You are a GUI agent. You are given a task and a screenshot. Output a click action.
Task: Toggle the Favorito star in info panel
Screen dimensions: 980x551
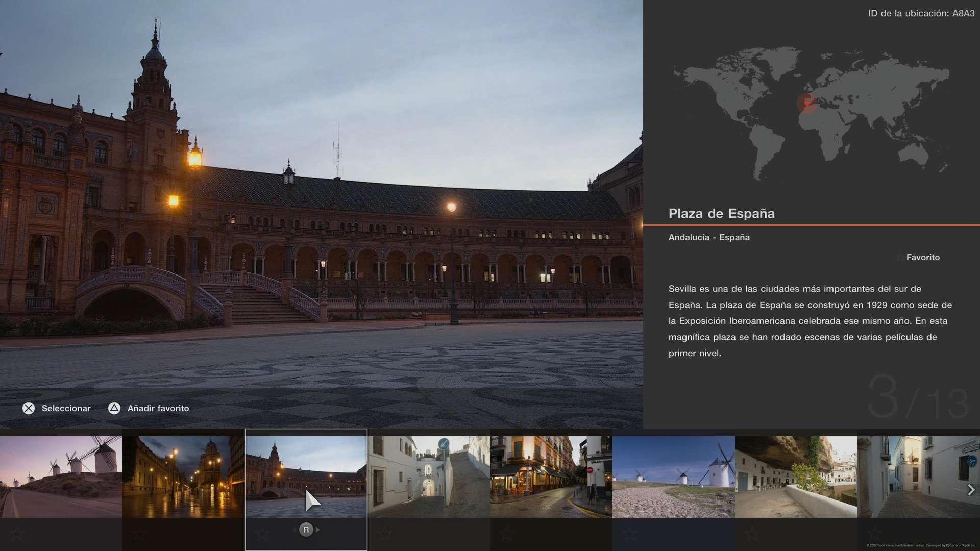tap(900, 258)
